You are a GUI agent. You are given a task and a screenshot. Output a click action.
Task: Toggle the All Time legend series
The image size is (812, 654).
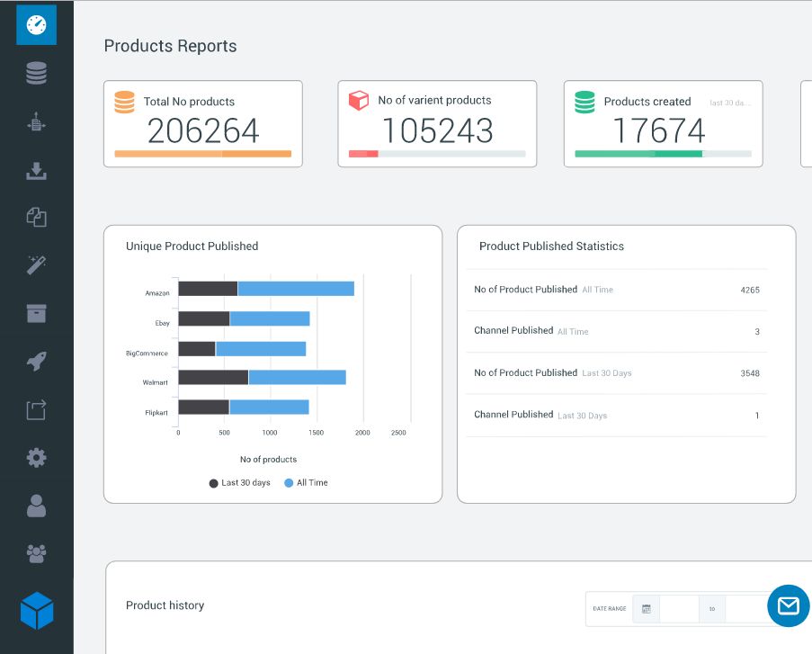tap(306, 483)
